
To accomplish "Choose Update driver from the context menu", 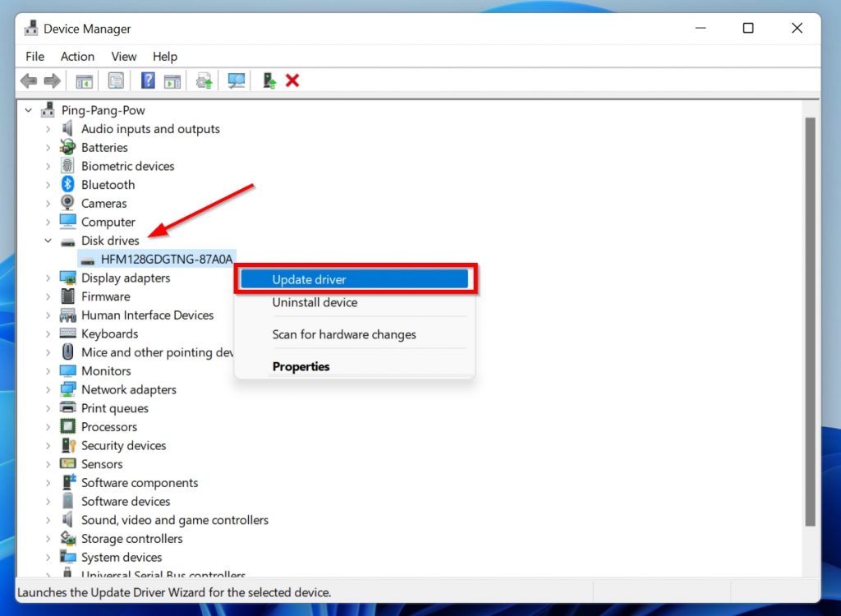I will coord(311,278).
